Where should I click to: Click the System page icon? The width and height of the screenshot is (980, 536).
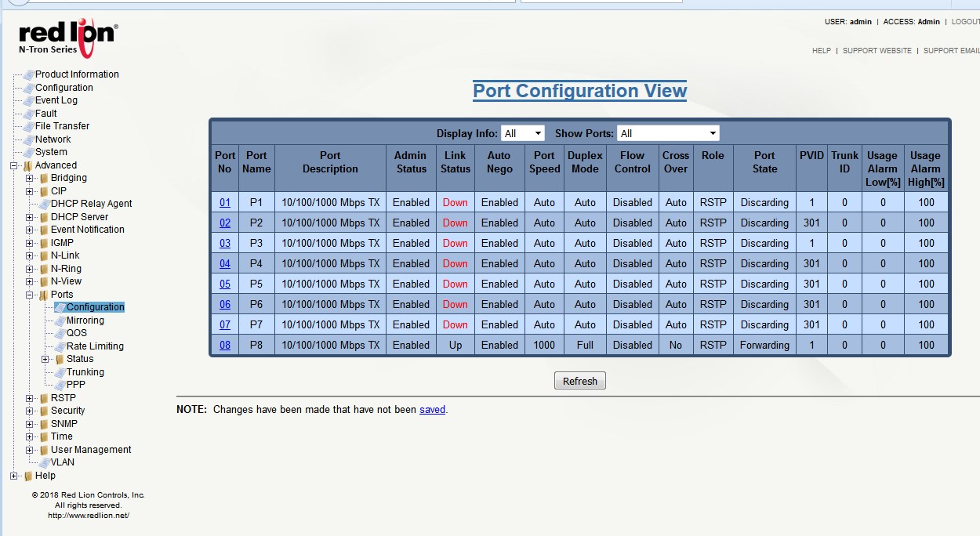28,152
